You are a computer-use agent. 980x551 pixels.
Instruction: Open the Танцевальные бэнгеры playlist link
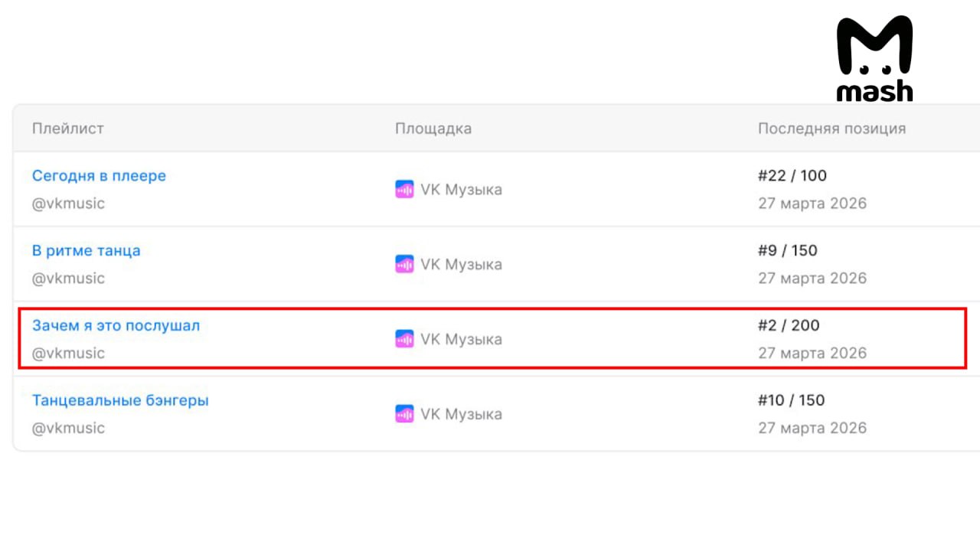click(x=120, y=400)
